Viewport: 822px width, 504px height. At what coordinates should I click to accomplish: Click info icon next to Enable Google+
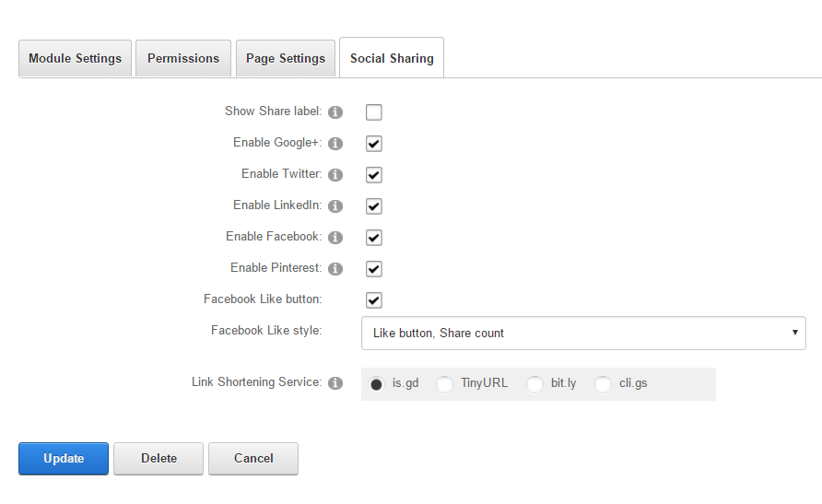point(335,144)
